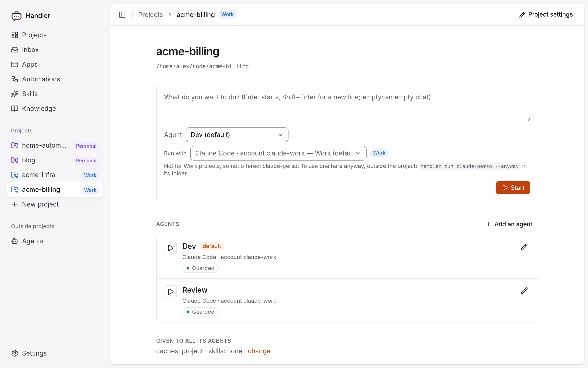Open Agents under Outside projects
588x368 pixels.
[x=55, y=241]
